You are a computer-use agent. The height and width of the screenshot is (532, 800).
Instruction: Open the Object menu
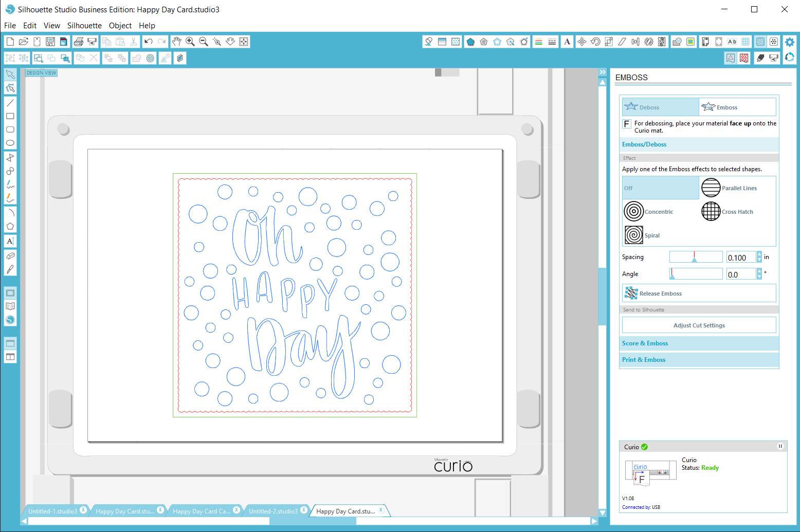pos(120,25)
